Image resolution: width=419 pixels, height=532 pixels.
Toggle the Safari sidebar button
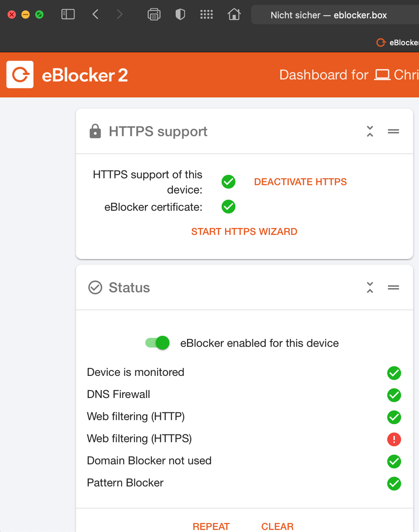68,14
